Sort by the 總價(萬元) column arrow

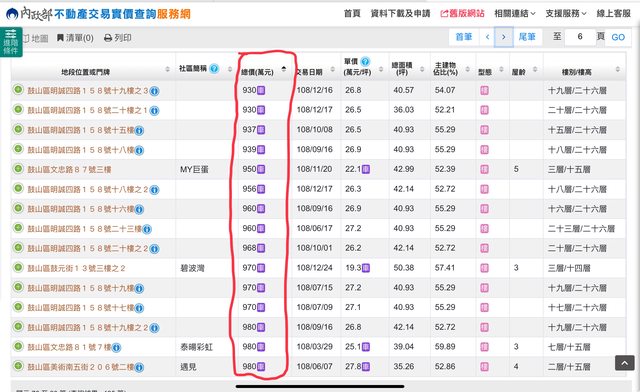pos(284,69)
